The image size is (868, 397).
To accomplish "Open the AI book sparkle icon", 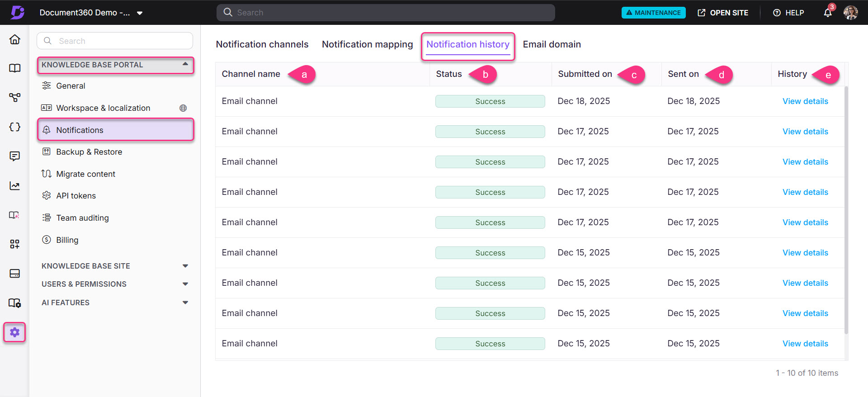I will tap(15, 215).
